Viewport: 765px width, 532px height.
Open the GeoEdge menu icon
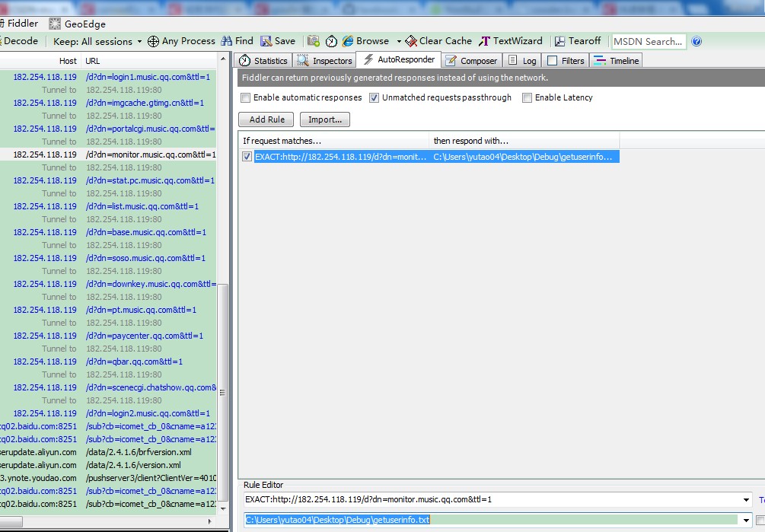click(55, 24)
